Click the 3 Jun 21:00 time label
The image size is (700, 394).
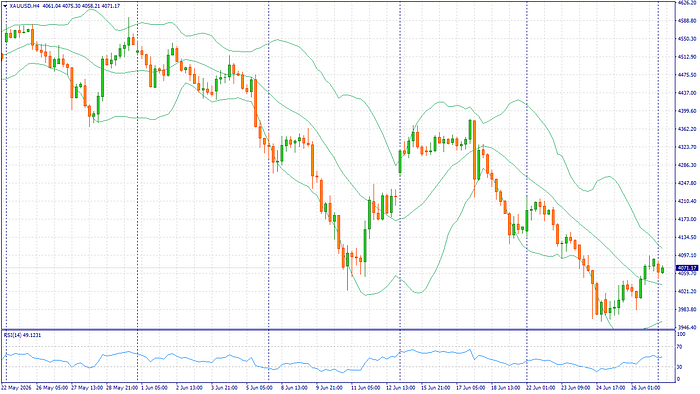coord(224,388)
